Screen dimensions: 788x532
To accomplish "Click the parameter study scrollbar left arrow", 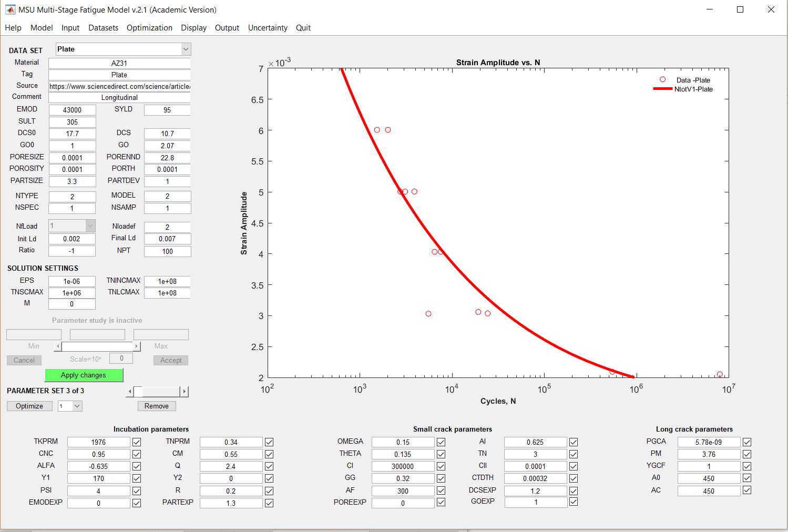I will tap(58, 346).
